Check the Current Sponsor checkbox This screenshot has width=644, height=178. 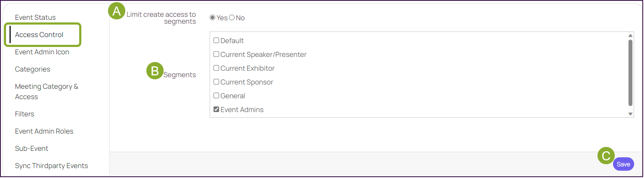click(217, 82)
